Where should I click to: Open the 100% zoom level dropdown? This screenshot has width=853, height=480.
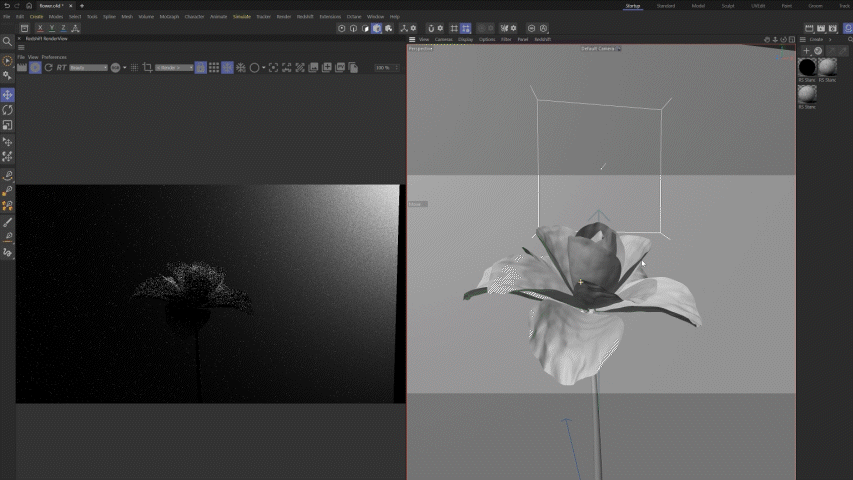pos(383,67)
